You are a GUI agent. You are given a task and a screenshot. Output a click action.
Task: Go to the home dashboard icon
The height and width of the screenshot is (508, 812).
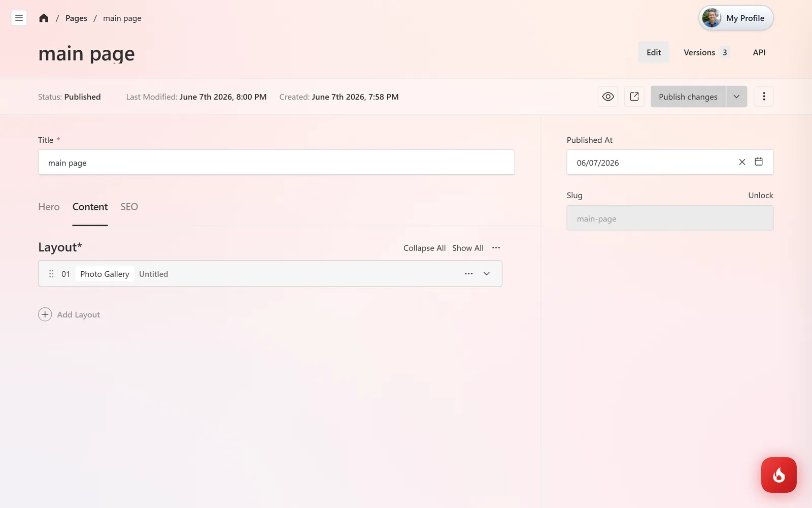[x=44, y=18]
